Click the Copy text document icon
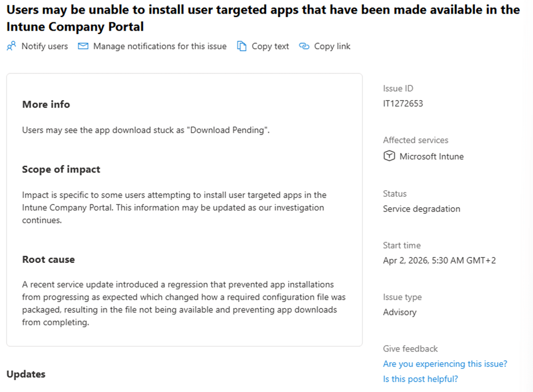 [242, 46]
